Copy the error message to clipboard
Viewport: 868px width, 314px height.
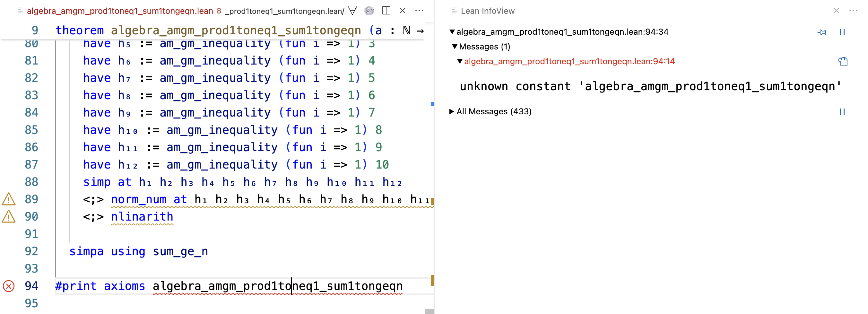coord(842,62)
